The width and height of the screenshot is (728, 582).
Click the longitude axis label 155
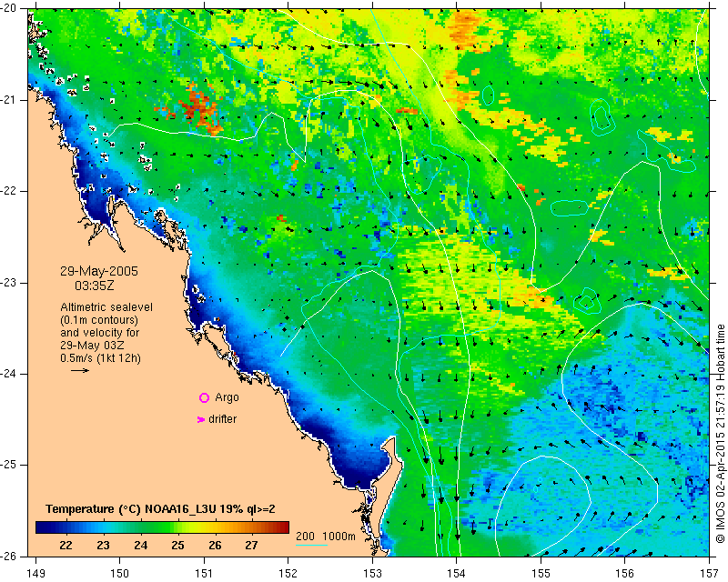coord(541,574)
